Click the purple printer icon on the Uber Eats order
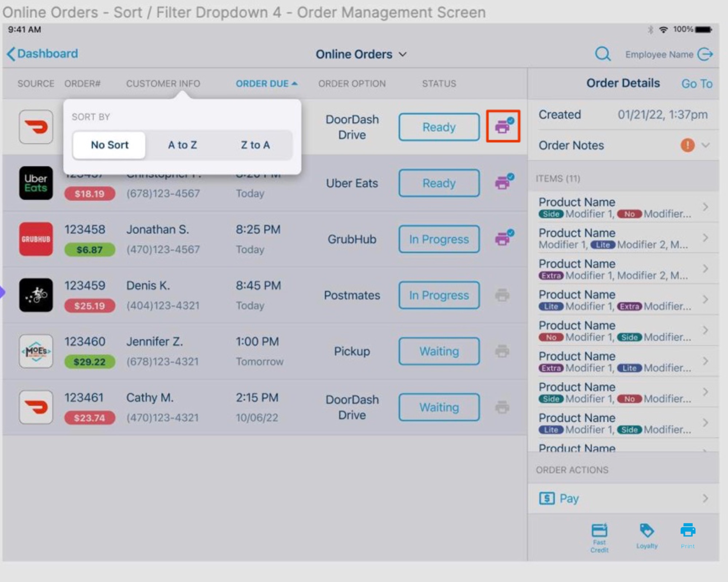This screenshot has height=582, width=728. pyautogui.click(x=503, y=183)
